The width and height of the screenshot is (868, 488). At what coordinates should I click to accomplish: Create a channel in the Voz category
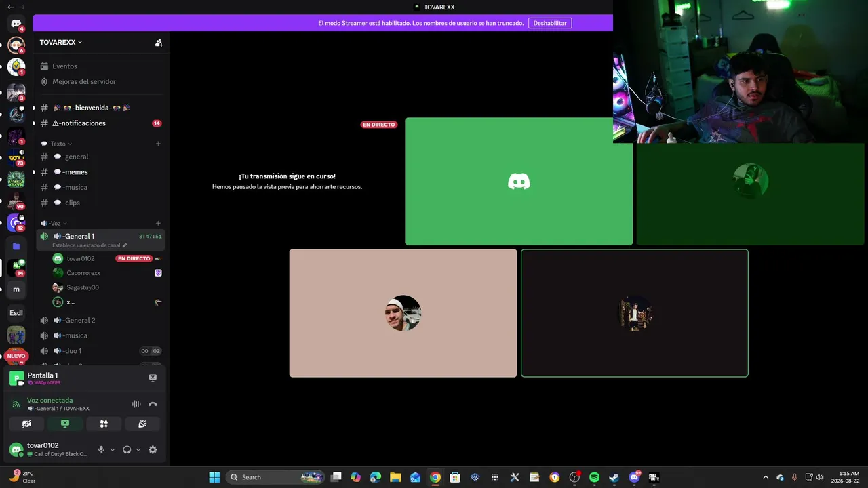158,223
